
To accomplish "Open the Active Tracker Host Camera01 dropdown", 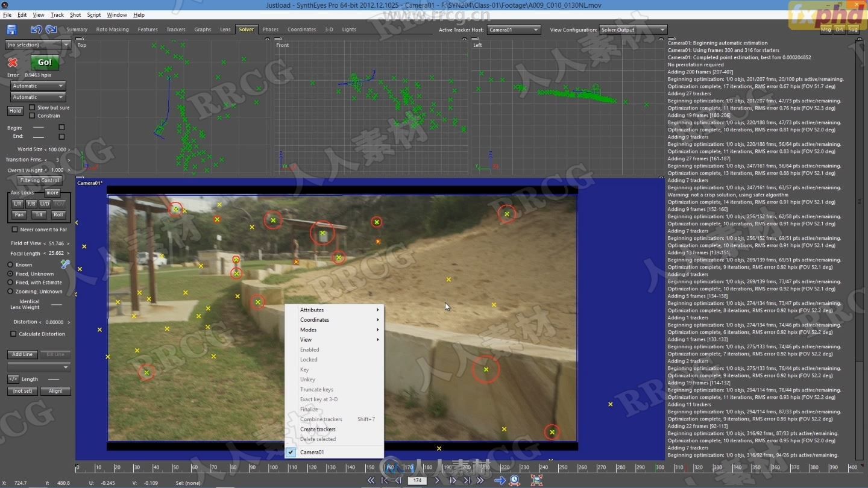I will (514, 30).
